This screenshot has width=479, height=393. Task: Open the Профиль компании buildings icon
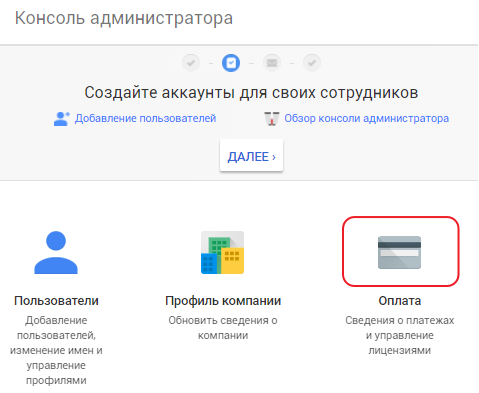point(223,252)
